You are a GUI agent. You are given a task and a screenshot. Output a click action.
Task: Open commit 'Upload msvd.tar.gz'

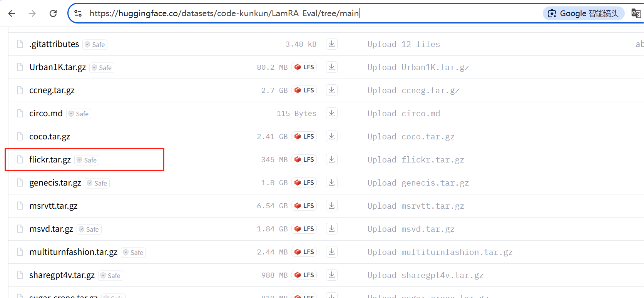point(411,229)
